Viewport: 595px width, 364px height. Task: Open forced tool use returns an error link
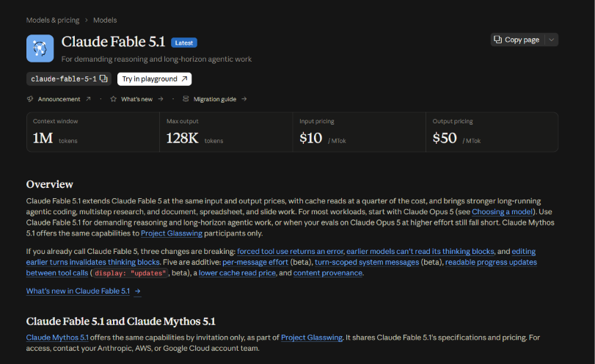291,251
